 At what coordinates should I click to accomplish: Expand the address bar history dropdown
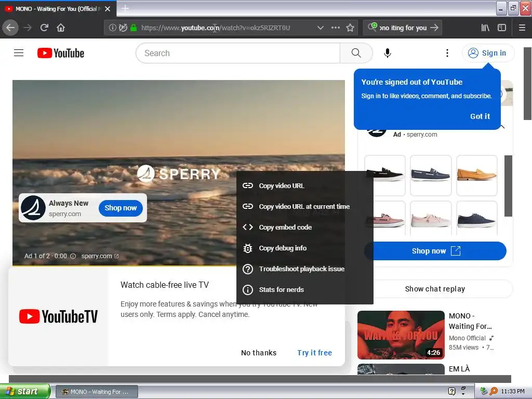[320, 28]
